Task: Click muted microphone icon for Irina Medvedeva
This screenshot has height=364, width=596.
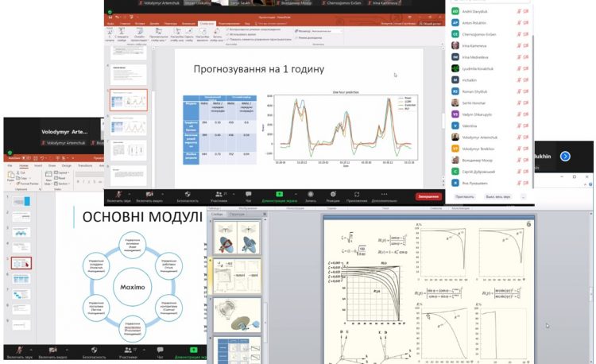Action: tap(519, 57)
